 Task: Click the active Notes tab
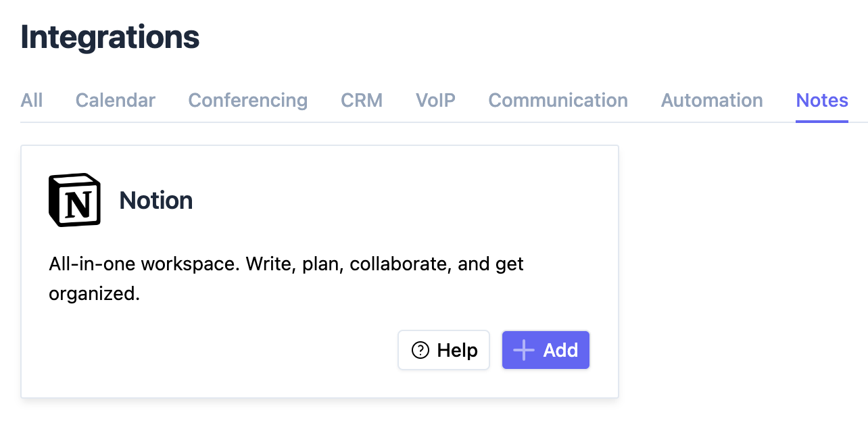[x=822, y=101]
